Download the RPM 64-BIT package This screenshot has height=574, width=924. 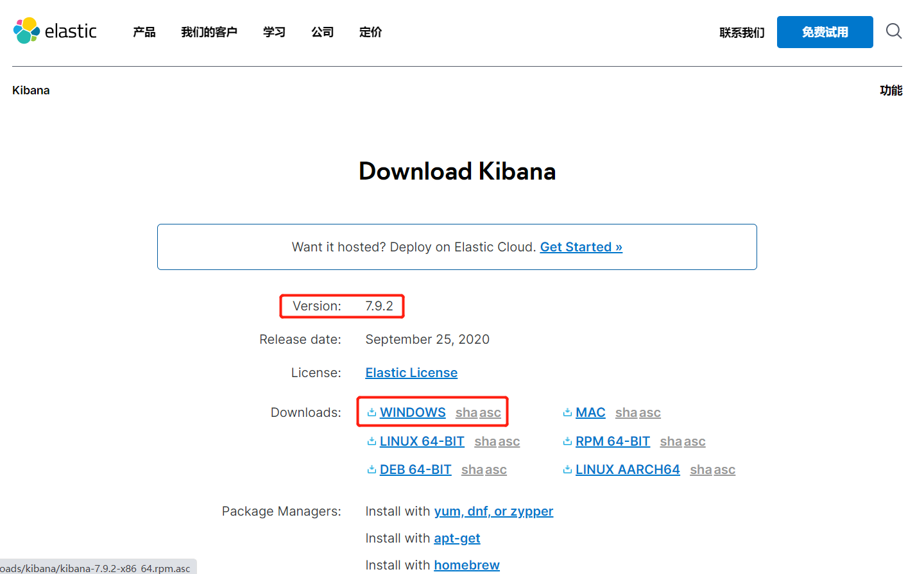[613, 441]
